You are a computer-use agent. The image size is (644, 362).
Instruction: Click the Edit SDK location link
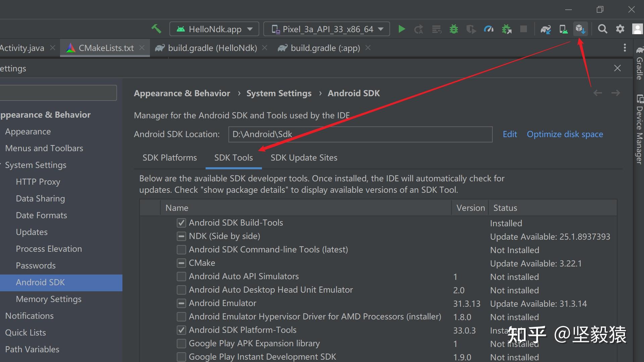pyautogui.click(x=509, y=134)
